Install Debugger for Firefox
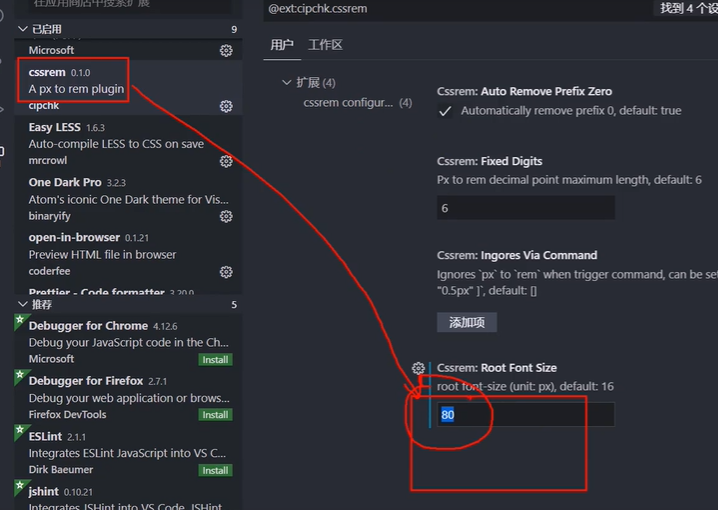Image resolution: width=718 pixels, height=510 pixels. [215, 415]
